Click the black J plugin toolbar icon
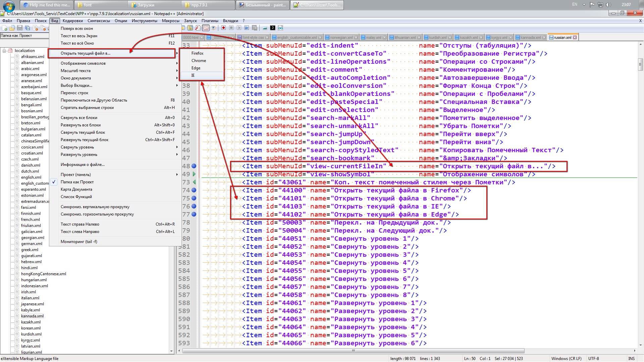This screenshot has width=644, height=362. [273, 28]
